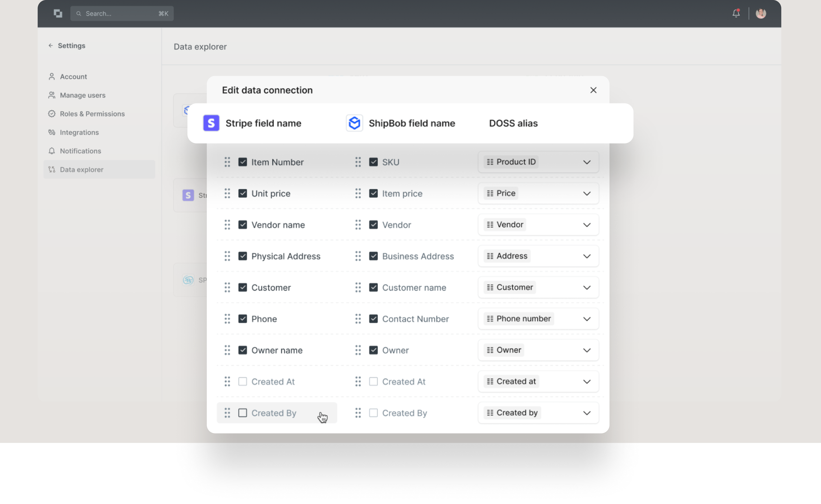Click back arrow next to Settings
821x504 pixels.
[x=51, y=46]
